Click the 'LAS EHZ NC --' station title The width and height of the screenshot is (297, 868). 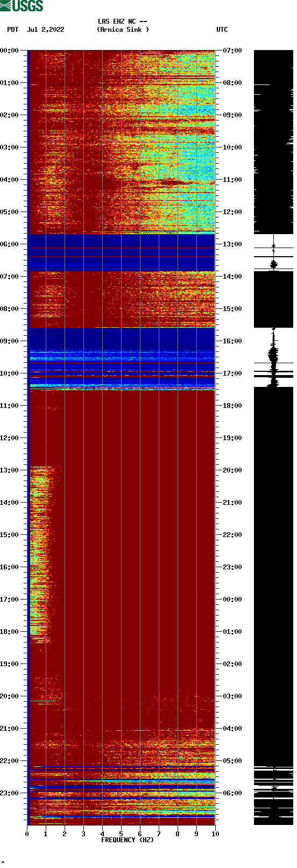(x=123, y=22)
